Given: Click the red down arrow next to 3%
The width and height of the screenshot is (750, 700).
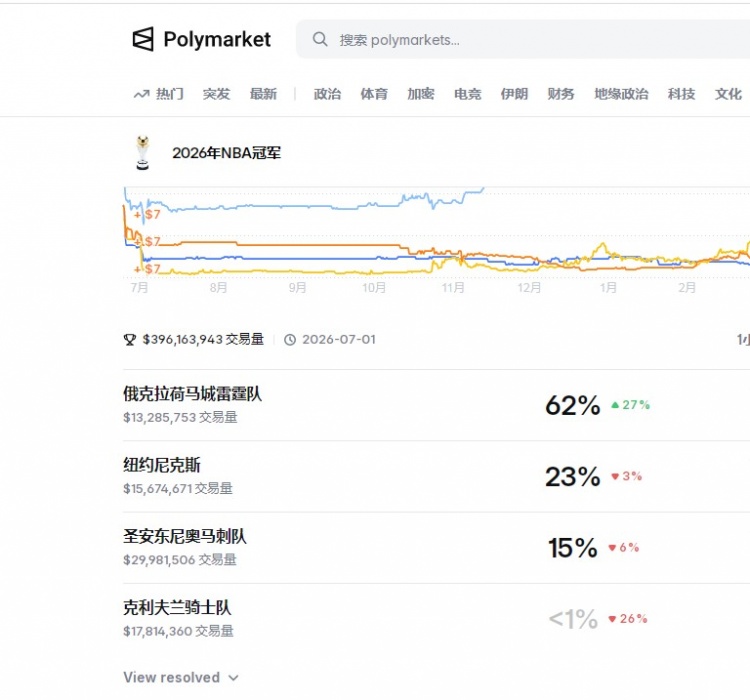Looking at the screenshot, I should [x=615, y=477].
